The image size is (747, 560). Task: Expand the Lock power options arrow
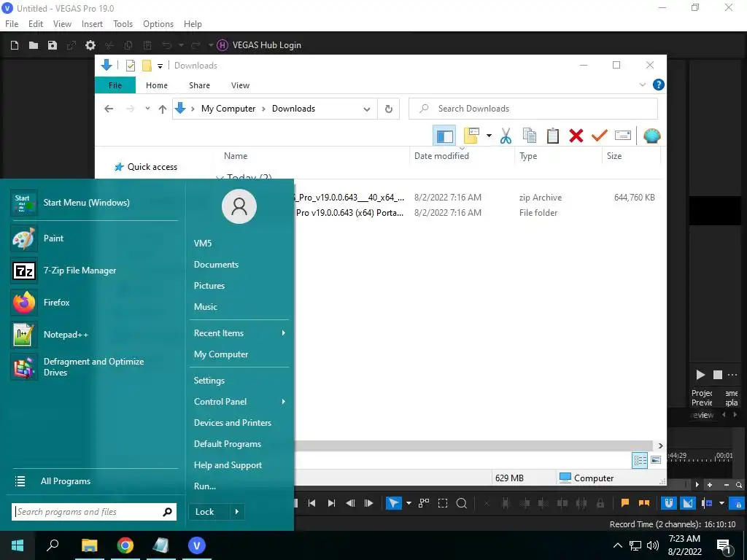237,512
